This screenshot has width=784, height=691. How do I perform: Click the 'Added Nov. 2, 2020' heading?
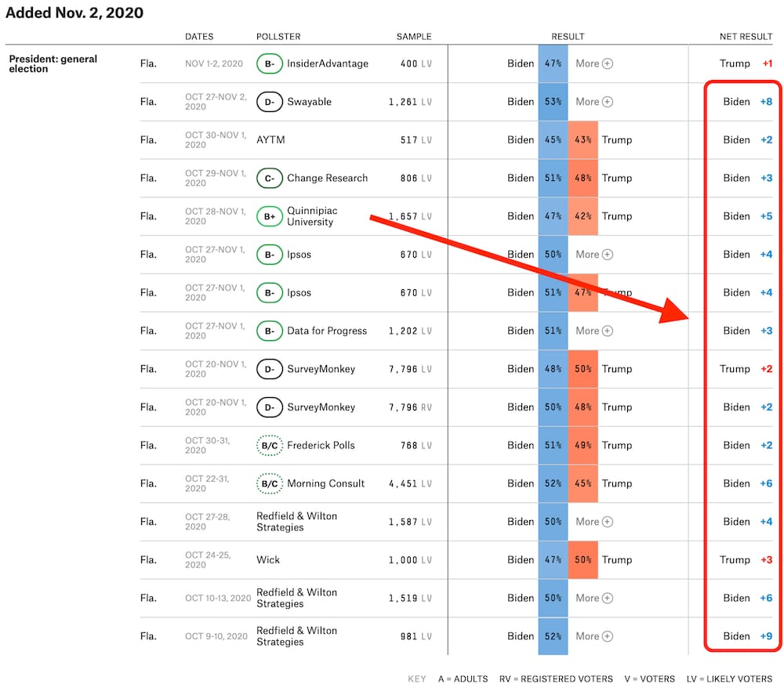click(x=74, y=13)
